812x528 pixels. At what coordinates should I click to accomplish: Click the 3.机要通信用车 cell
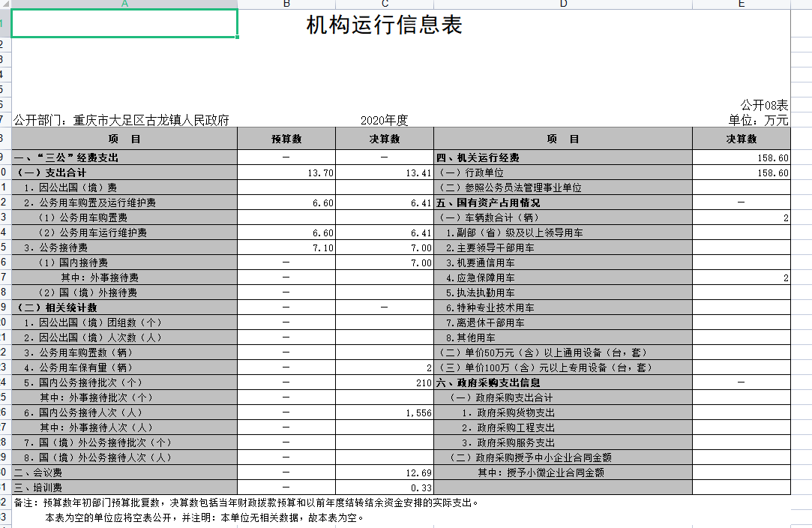(563, 262)
